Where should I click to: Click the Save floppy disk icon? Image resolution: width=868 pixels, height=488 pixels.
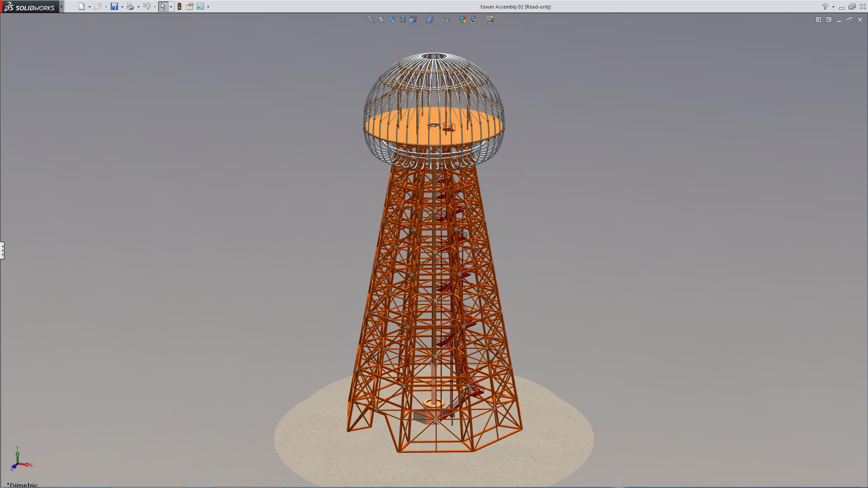pos(114,7)
